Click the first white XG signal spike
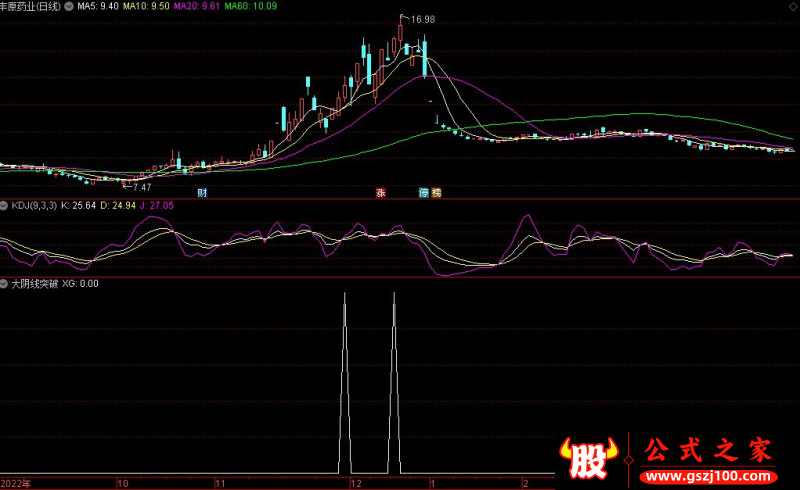Image resolution: width=800 pixels, height=490 pixels. tap(345, 380)
